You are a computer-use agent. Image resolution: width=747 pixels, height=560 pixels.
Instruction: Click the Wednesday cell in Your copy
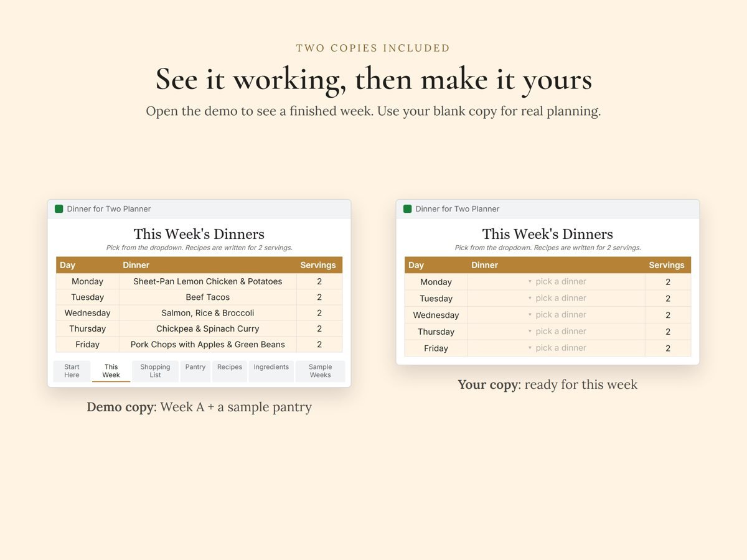point(436,315)
